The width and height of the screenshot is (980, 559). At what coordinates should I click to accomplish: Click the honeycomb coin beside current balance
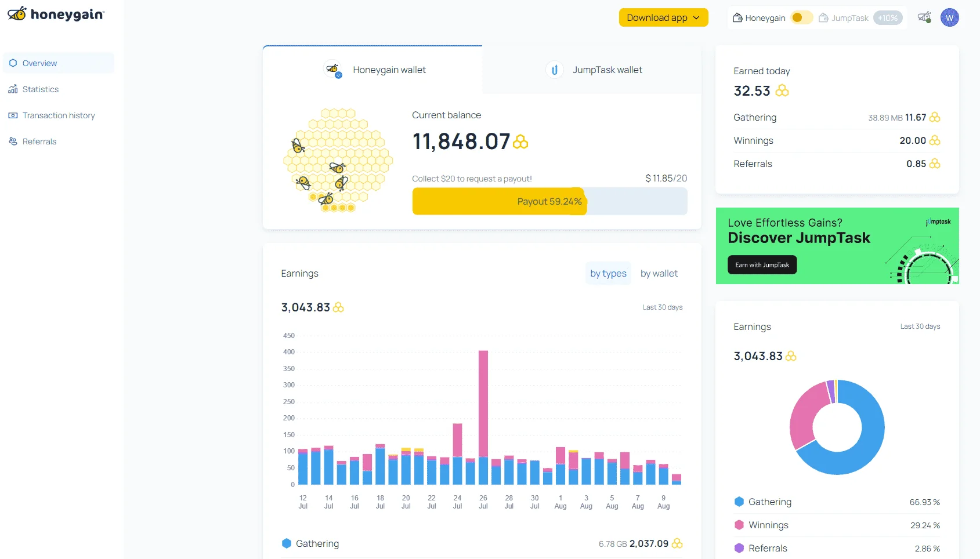tap(520, 142)
